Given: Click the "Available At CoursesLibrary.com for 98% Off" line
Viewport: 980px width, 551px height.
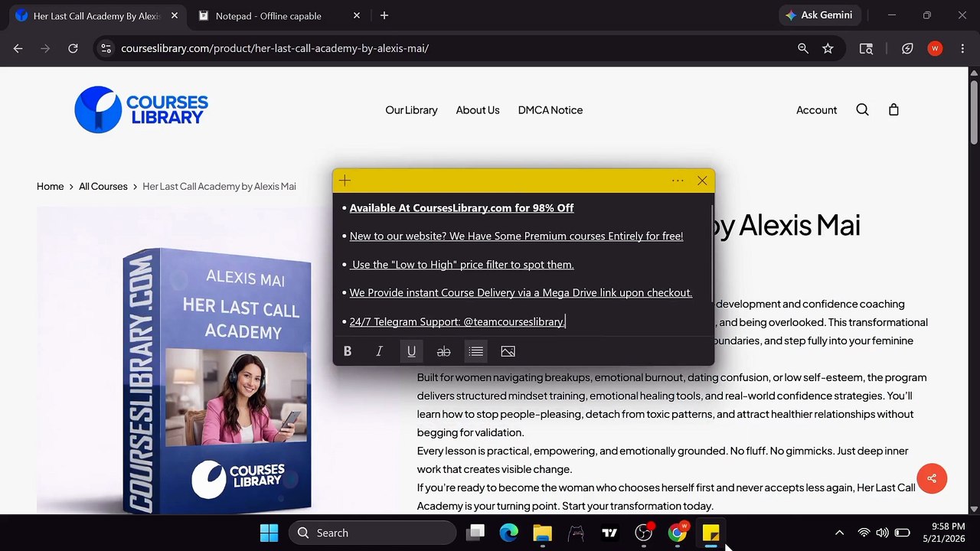Looking at the screenshot, I should pos(462,208).
